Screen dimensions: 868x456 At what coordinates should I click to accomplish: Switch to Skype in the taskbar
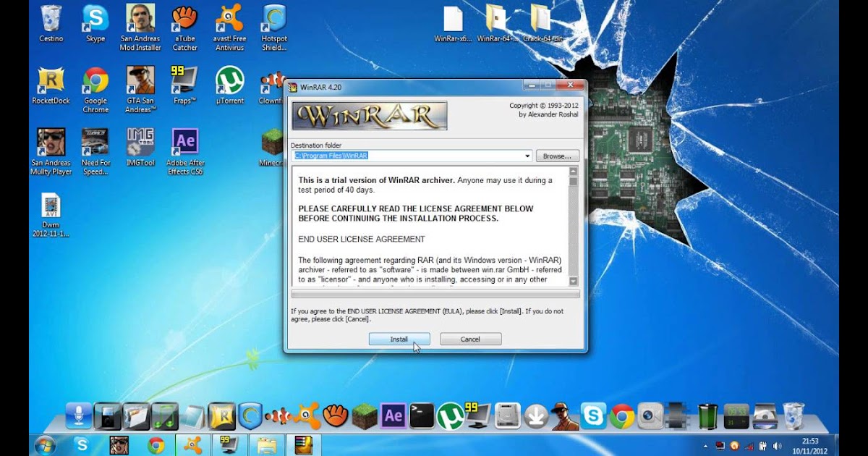pos(82,445)
